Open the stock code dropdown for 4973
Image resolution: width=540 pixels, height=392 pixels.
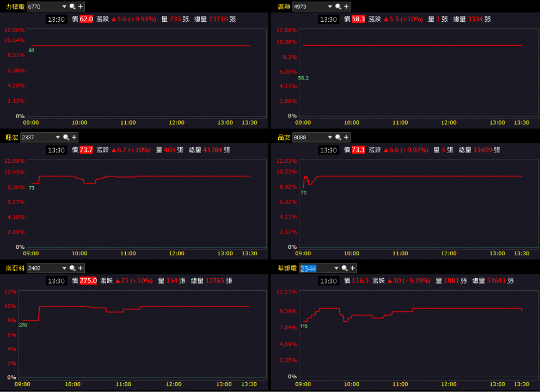(330, 7)
